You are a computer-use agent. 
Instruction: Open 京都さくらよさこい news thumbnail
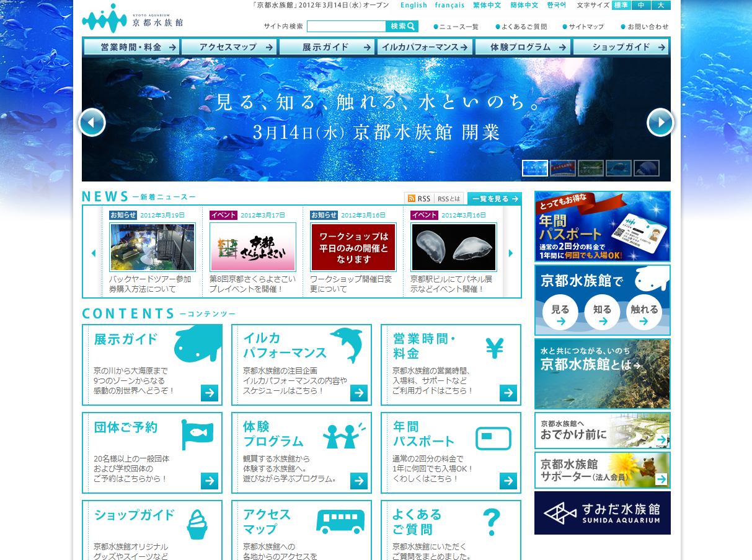(x=253, y=247)
